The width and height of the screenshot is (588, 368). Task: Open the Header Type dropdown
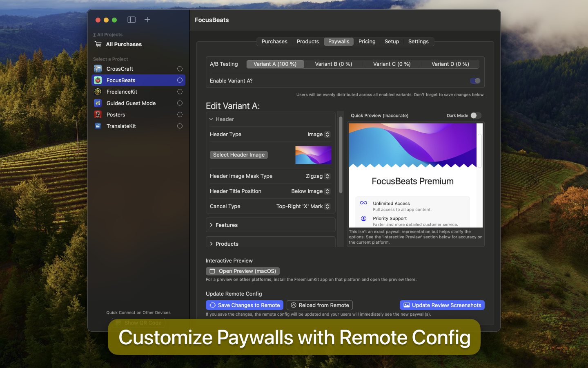318,134
